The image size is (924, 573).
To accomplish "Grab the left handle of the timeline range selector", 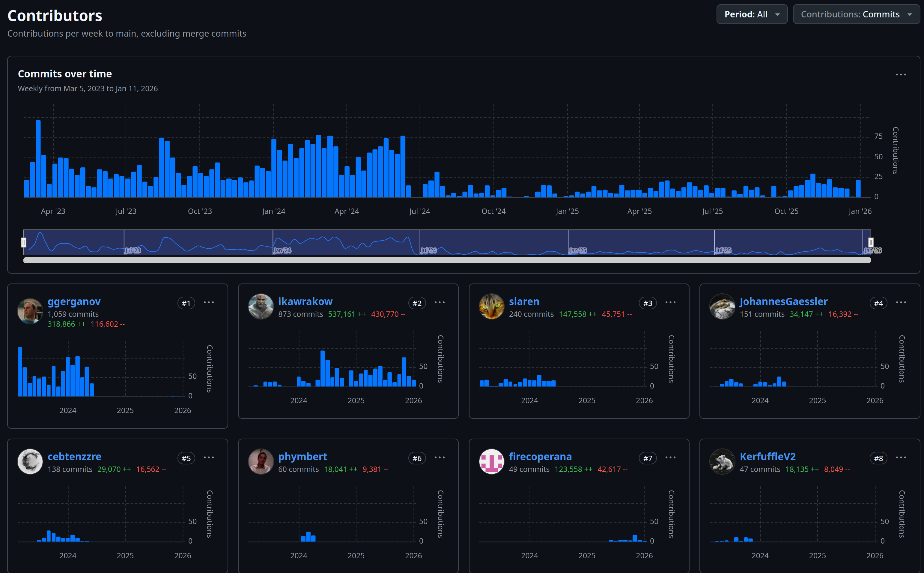I will click(23, 242).
